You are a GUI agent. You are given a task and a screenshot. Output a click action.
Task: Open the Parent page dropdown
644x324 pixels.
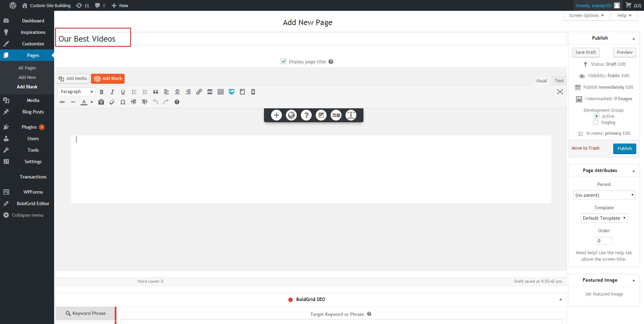click(604, 195)
